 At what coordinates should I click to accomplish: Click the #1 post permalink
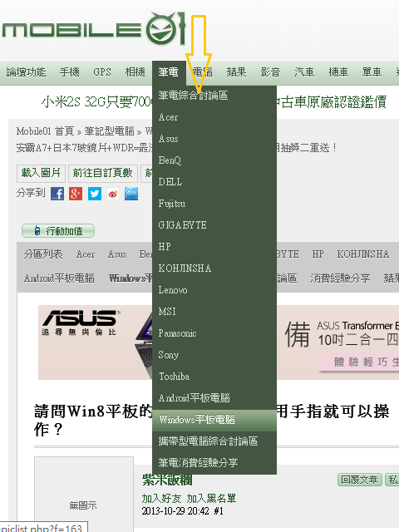[x=219, y=511]
